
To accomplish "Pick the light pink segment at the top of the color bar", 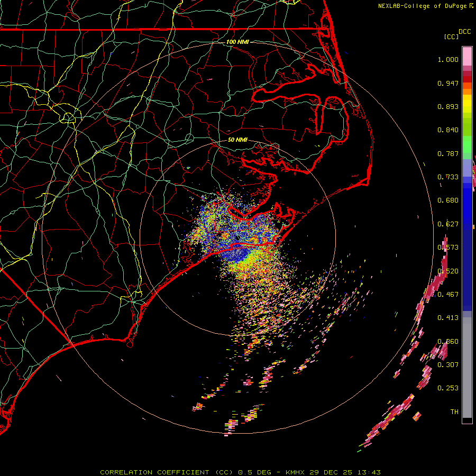I will 467,56.
